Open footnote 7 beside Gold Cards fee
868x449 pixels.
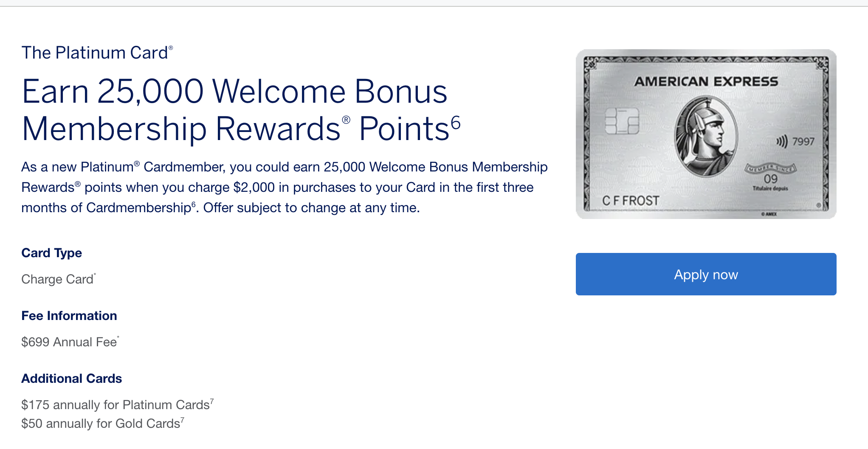[x=183, y=419]
